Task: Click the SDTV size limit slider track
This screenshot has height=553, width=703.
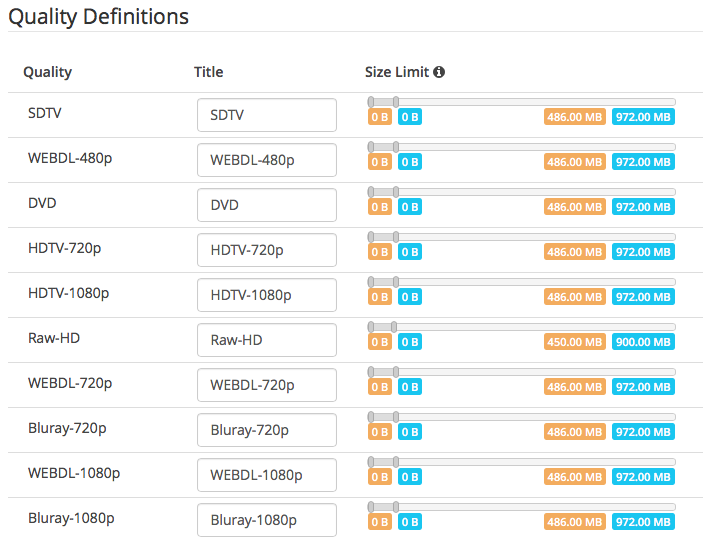Action: click(x=530, y=102)
